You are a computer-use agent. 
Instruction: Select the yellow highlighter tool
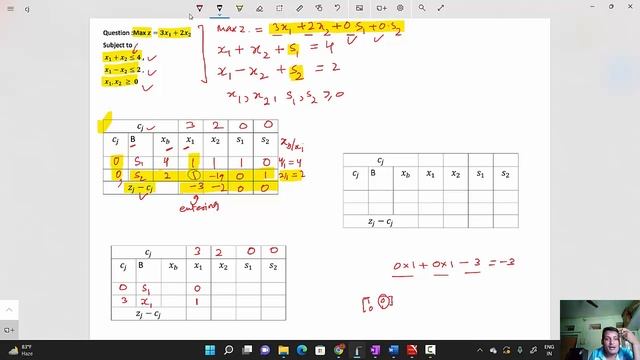point(239,8)
